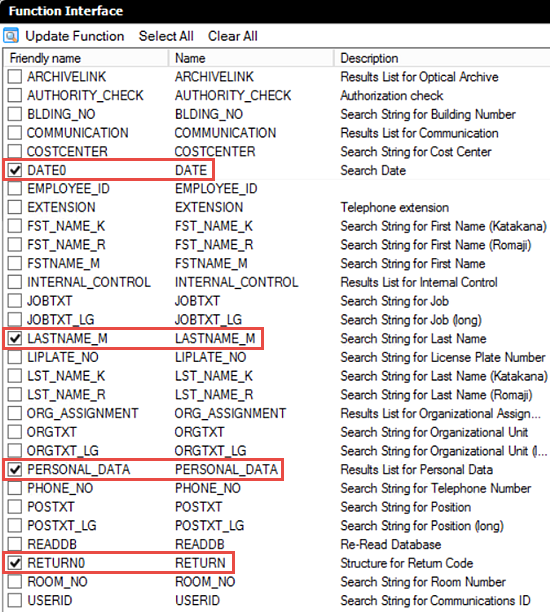550x612 pixels.
Task: Click 'Results List for Optical Archive' description
Action: click(419, 76)
